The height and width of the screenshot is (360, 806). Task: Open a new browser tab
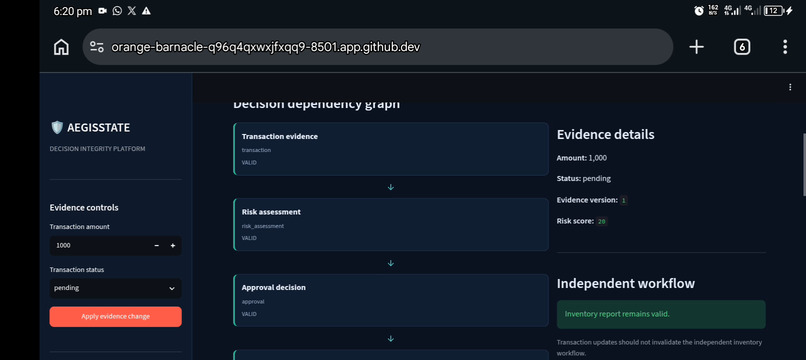point(696,47)
